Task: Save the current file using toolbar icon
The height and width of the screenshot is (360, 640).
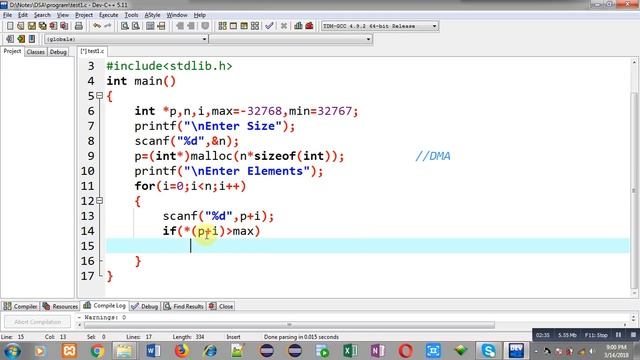Action: coord(31,26)
